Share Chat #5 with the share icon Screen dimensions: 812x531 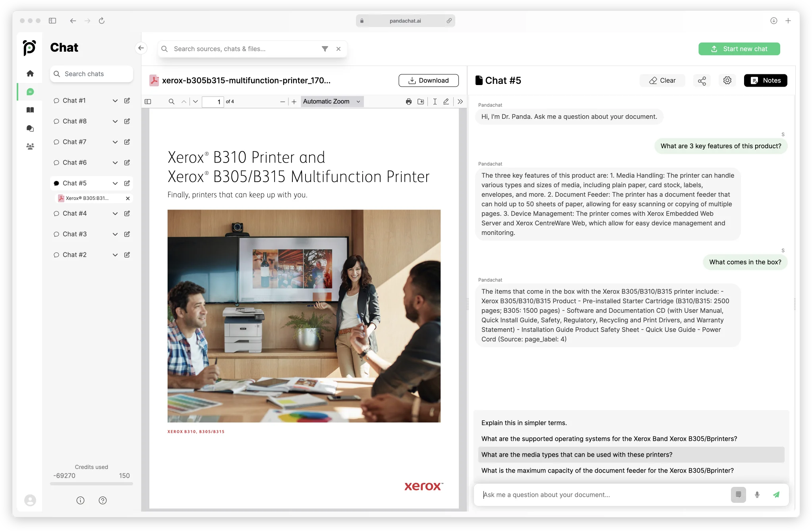click(702, 81)
